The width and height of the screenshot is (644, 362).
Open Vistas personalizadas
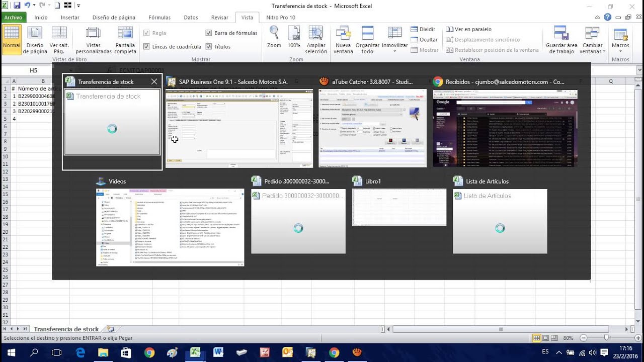click(94, 39)
